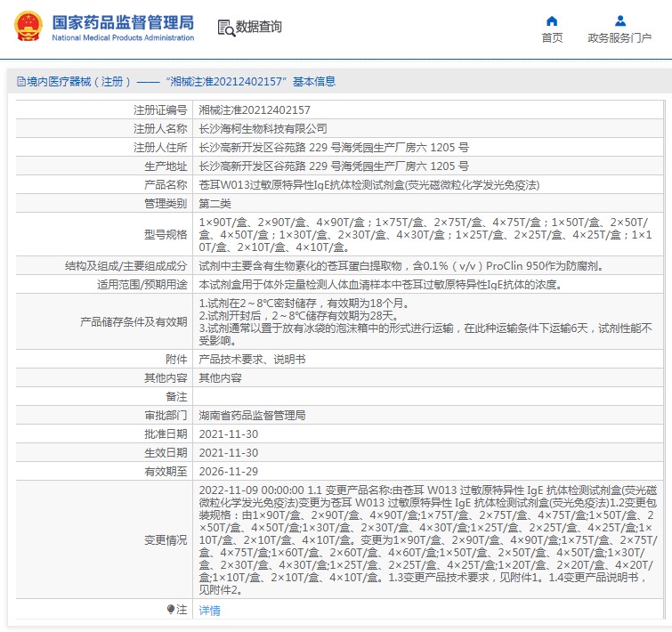Screen dimensions: 672x632
Task: Click the 批准日期 label
Action: coord(166,434)
